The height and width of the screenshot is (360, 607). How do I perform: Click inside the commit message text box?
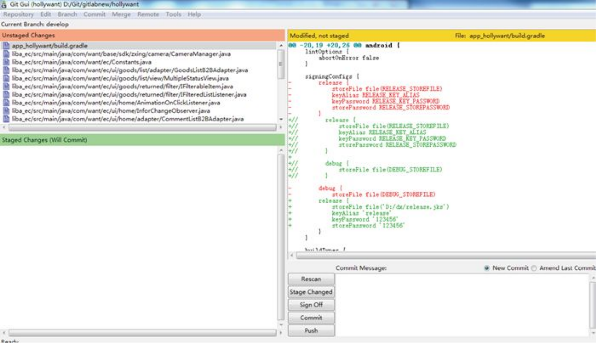462,305
